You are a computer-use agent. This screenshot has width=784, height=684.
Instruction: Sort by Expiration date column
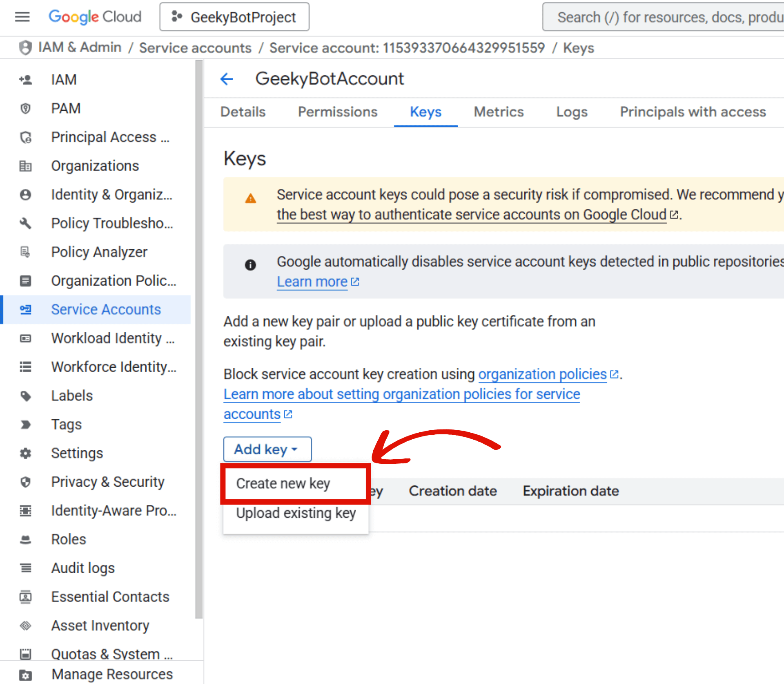point(571,491)
